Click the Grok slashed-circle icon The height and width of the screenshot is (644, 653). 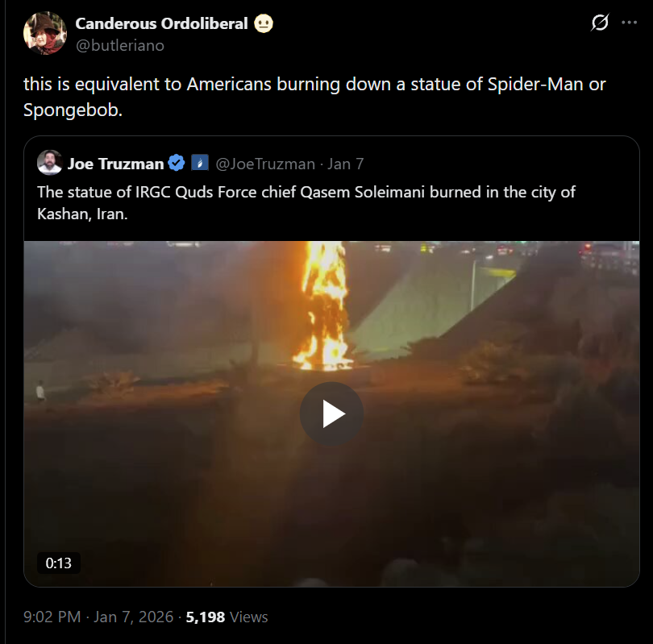pyautogui.click(x=600, y=23)
